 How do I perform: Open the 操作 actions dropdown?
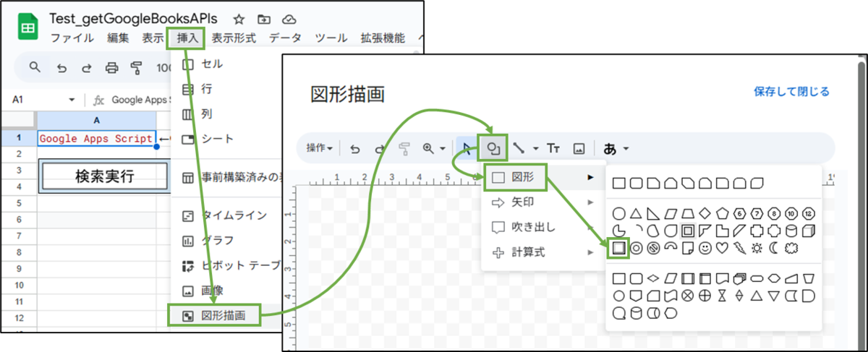pyautogui.click(x=319, y=148)
